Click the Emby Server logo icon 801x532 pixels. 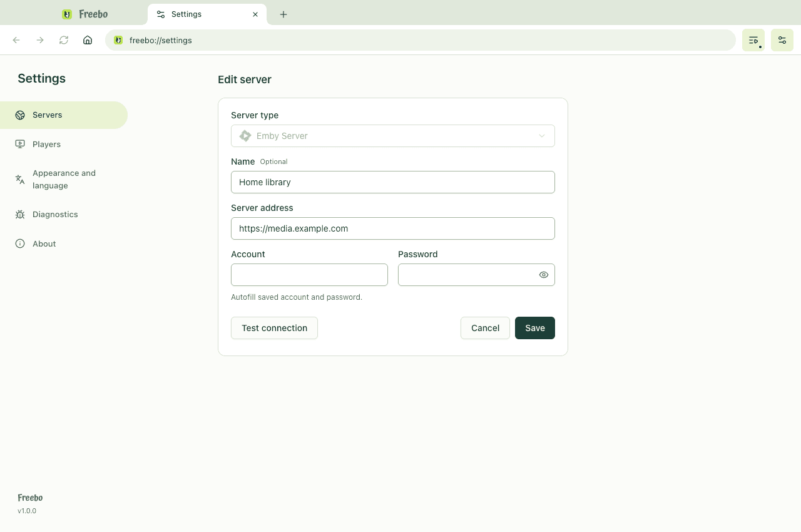click(245, 136)
